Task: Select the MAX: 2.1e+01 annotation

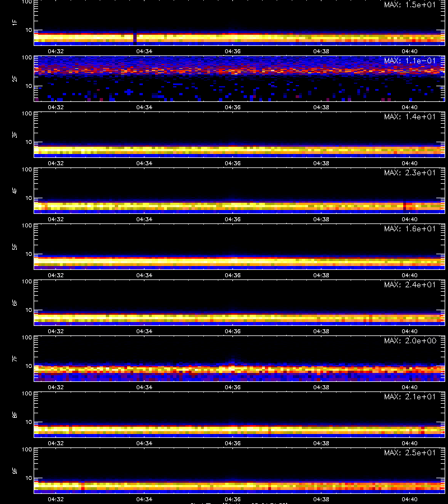Action: point(410,396)
